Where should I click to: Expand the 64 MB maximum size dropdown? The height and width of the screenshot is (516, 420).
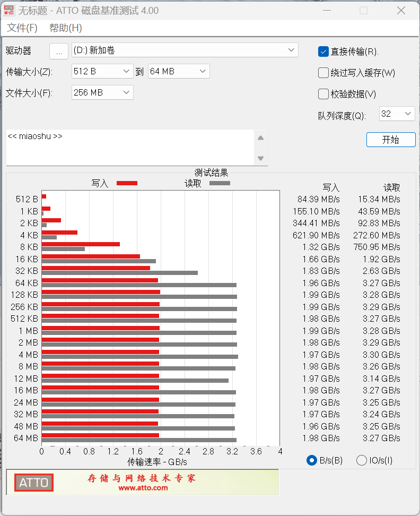pyautogui.click(x=203, y=71)
